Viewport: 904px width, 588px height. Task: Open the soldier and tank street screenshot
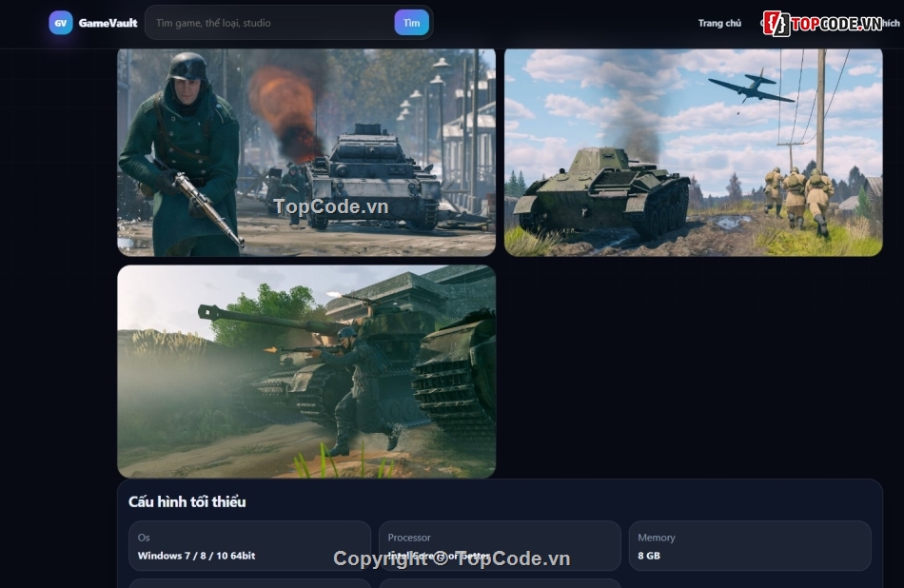coord(306,152)
